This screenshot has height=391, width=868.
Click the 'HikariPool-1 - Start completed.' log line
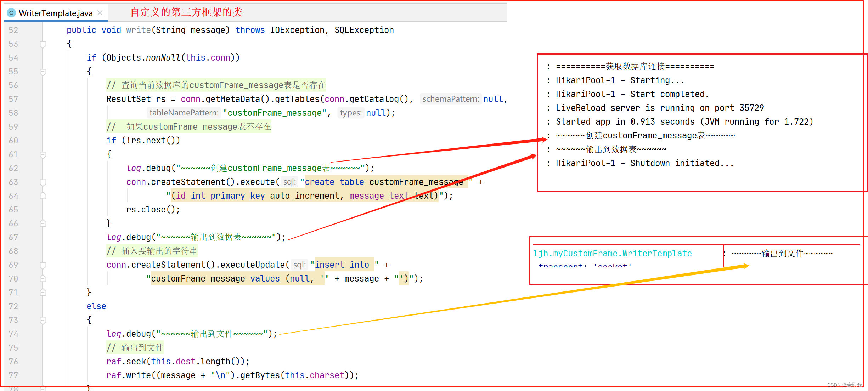click(632, 94)
